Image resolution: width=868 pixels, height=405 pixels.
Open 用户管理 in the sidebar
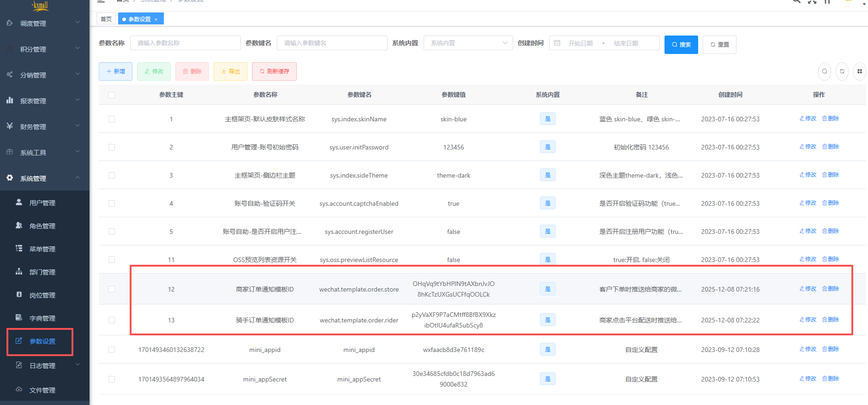tap(42, 203)
